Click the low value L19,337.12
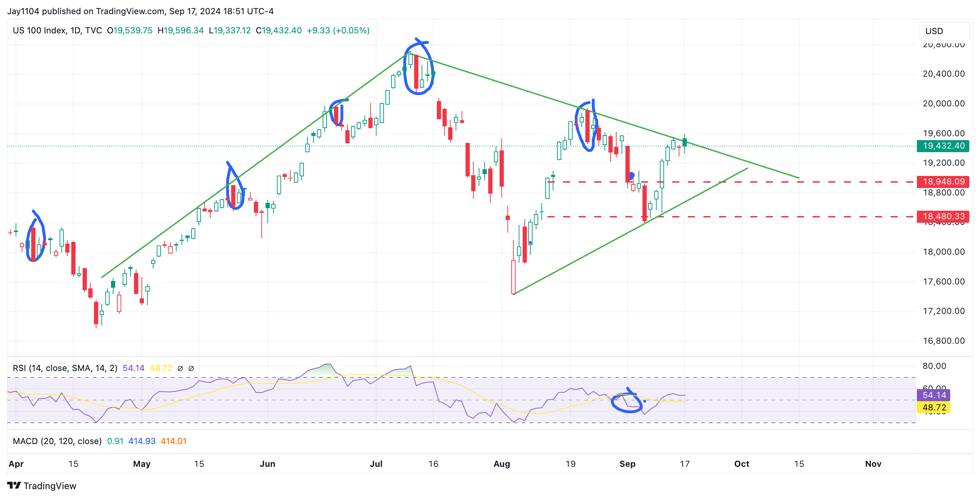Viewport: 980px width, 498px height. click(230, 31)
